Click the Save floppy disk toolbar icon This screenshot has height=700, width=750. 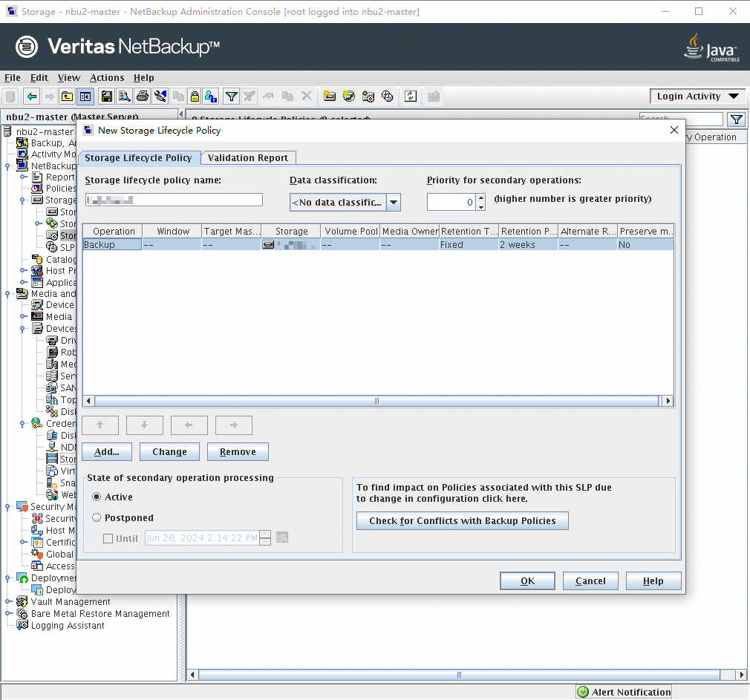click(x=106, y=97)
